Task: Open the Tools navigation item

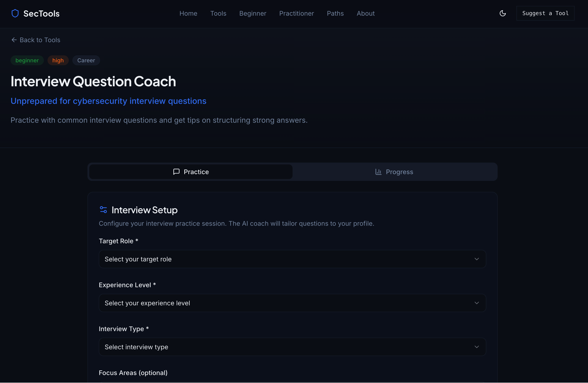Action: [x=218, y=13]
